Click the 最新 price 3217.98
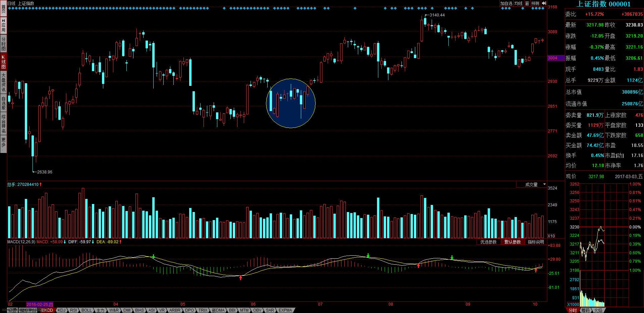This screenshot has width=644, height=313. pyautogui.click(x=595, y=25)
